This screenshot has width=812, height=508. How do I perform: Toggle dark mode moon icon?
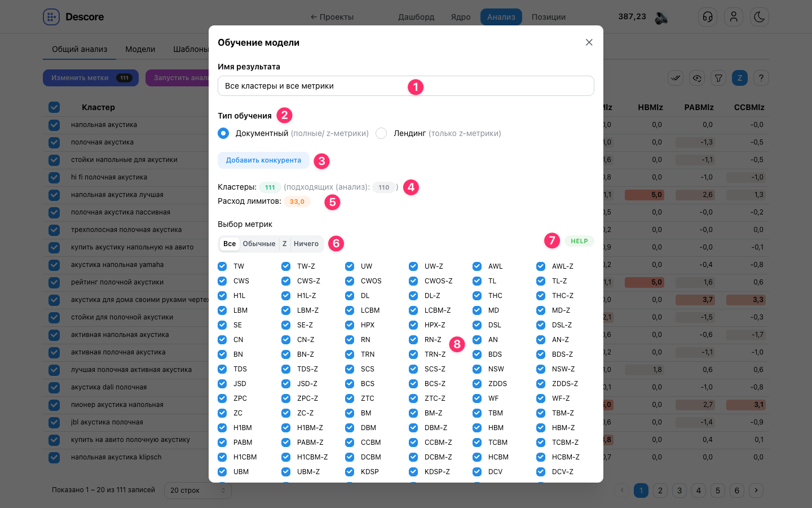point(760,17)
